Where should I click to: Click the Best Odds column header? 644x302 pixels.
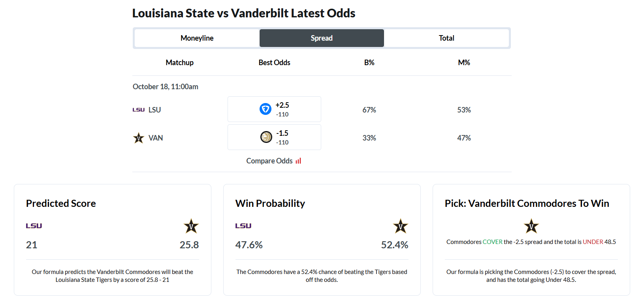[274, 62]
